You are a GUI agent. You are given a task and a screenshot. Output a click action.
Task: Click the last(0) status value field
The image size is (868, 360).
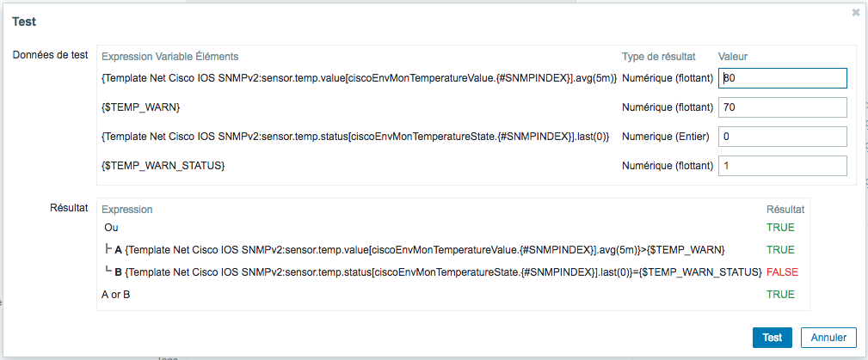[783, 137]
